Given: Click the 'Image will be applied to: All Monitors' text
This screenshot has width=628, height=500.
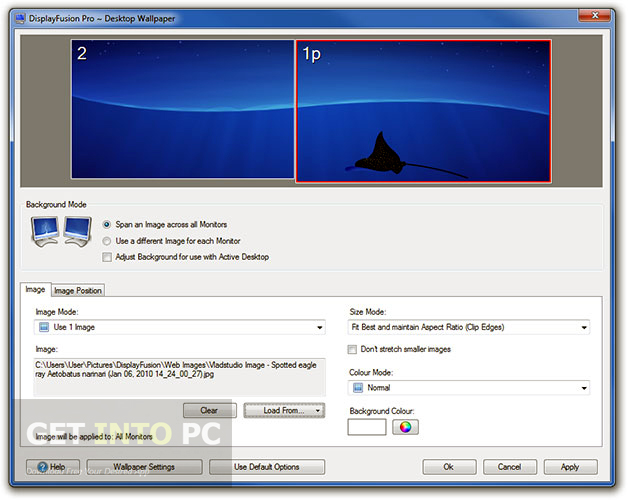Looking at the screenshot, I should coord(94,437).
